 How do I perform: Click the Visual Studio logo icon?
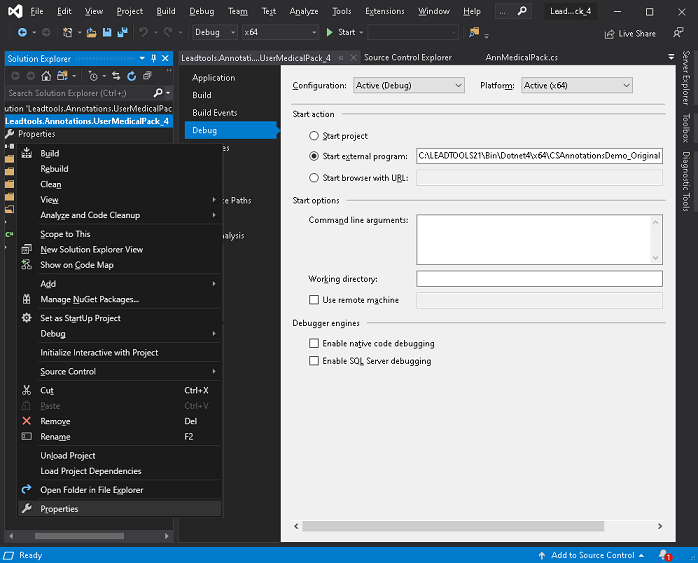pyautogui.click(x=15, y=11)
